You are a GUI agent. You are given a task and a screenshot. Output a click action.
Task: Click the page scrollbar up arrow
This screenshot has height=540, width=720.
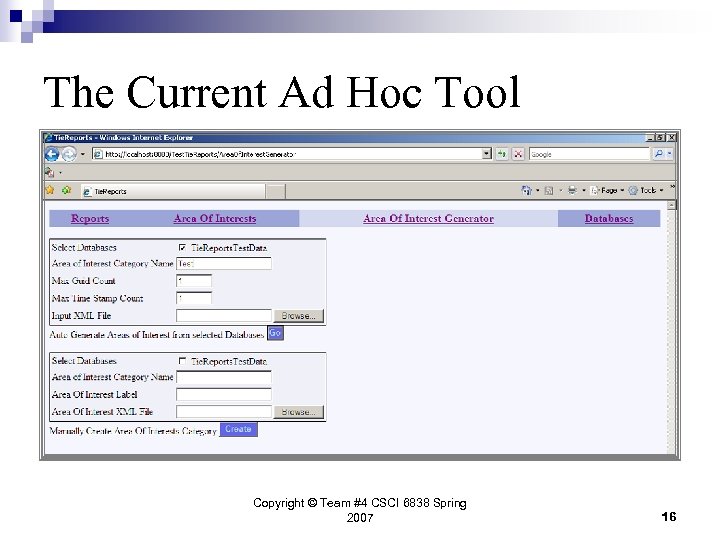[x=671, y=205]
